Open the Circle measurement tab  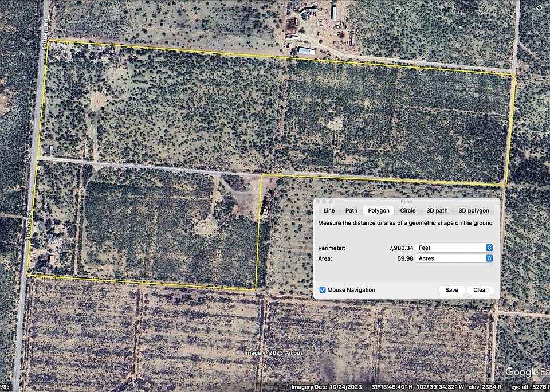coord(408,210)
